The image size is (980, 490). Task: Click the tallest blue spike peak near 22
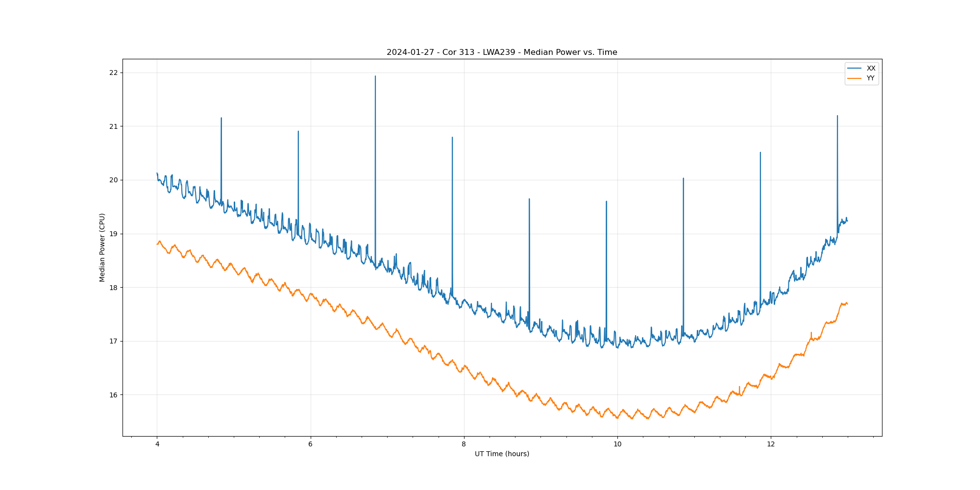click(375, 76)
